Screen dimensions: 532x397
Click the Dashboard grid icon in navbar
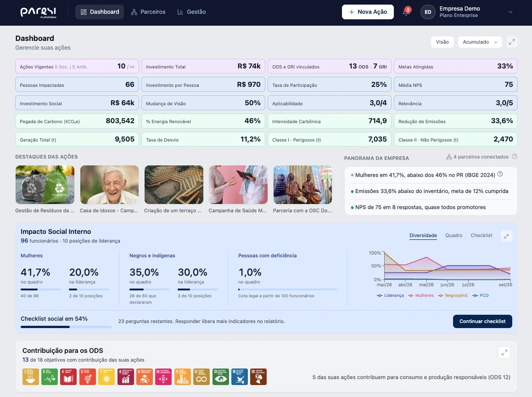click(x=84, y=12)
